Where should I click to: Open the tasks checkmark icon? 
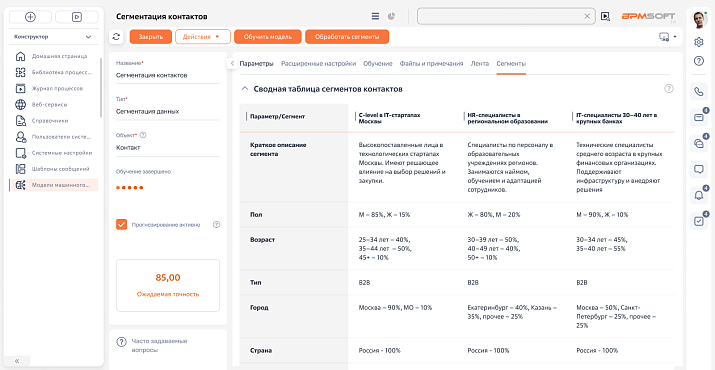(699, 221)
